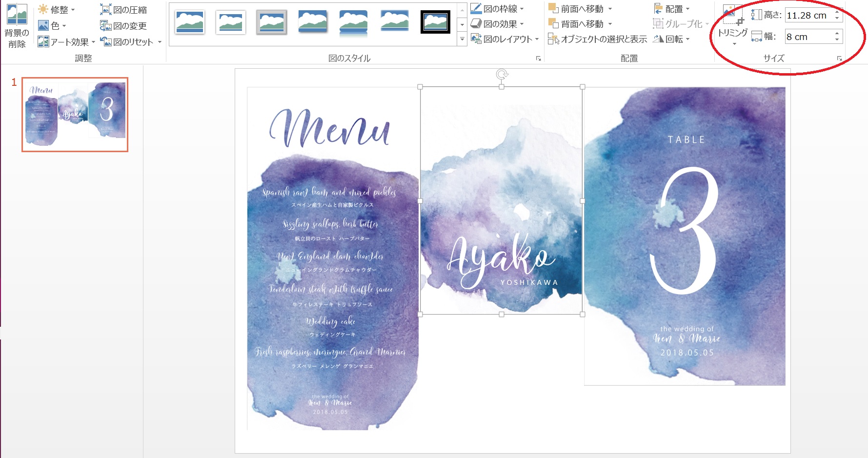This screenshot has height=458, width=868.
Task: Apply the third highlighted picture style
Action: pyautogui.click(x=271, y=22)
